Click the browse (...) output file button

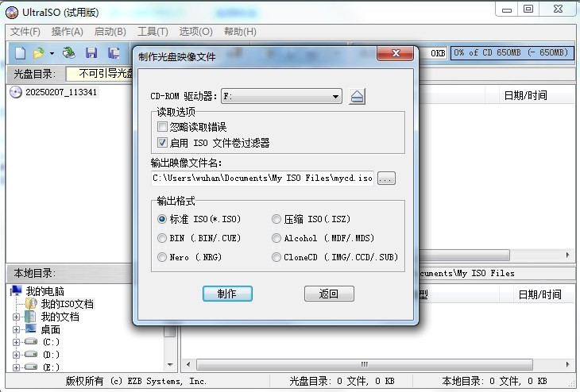386,179
